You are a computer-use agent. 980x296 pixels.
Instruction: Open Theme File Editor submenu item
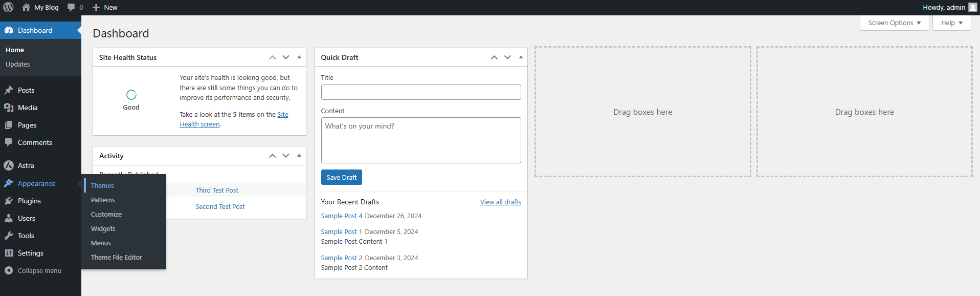pyautogui.click(x=117, y=257)
